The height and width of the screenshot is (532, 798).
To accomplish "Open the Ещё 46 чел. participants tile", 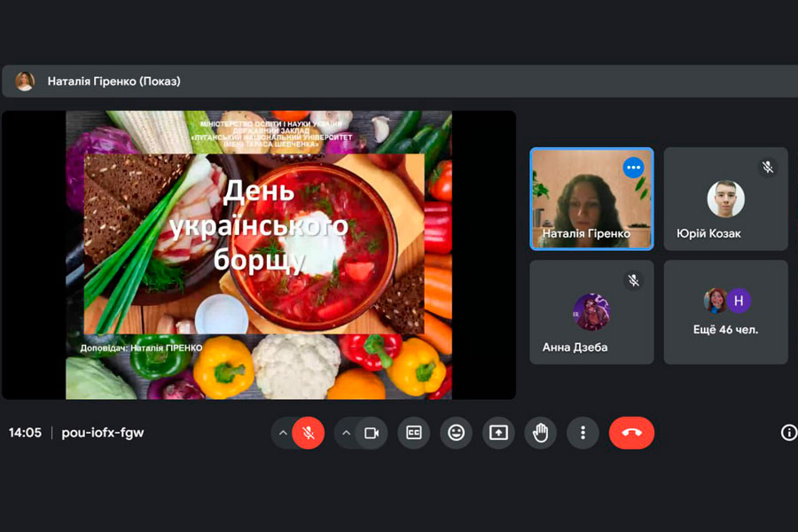I will click(x=725, y=312).
